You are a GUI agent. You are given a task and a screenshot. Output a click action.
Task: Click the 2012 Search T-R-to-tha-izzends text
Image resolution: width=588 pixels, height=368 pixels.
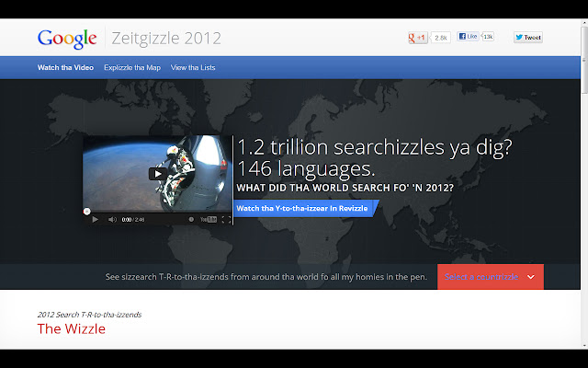click(89, 315)
